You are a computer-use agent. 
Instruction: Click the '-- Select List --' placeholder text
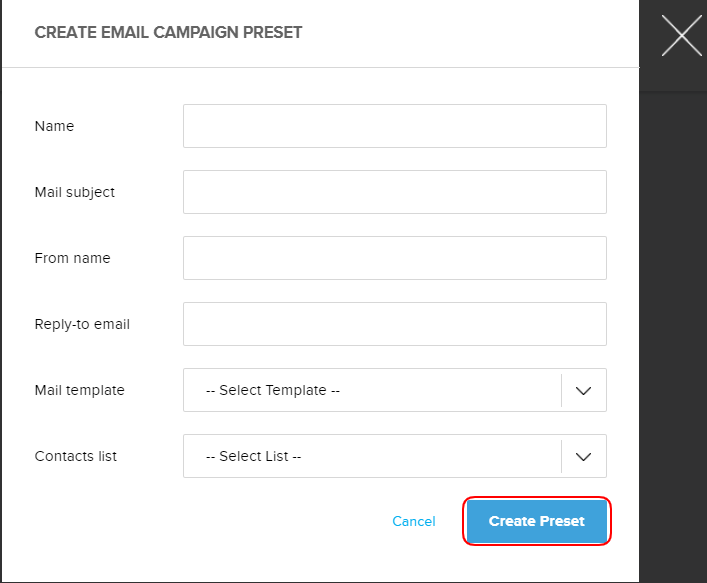[x=253, y=456]
